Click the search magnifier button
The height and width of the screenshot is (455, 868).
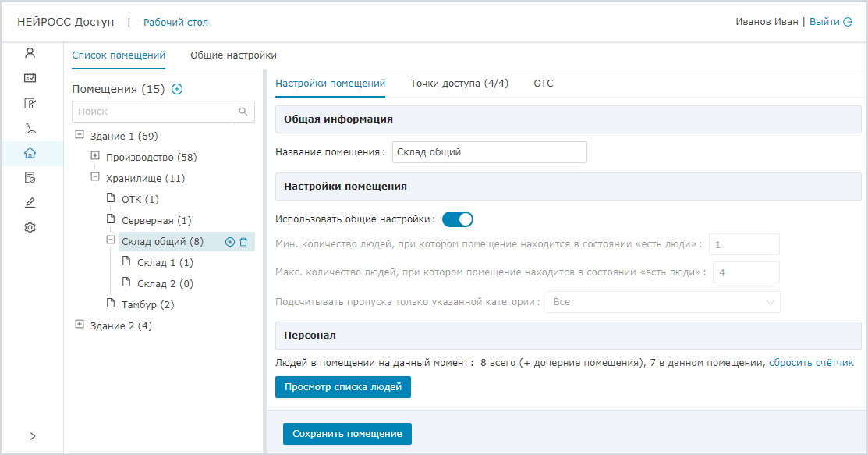(243, 112)
